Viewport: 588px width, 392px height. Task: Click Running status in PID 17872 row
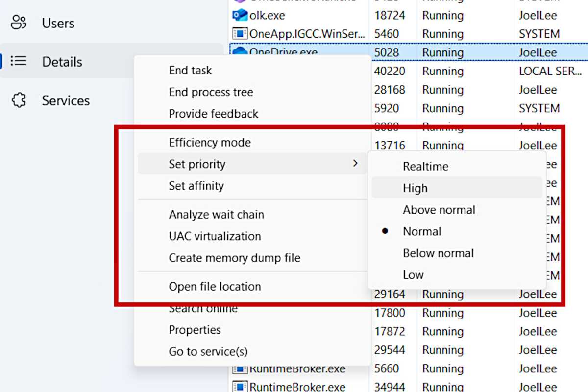(x=442, y=331)
